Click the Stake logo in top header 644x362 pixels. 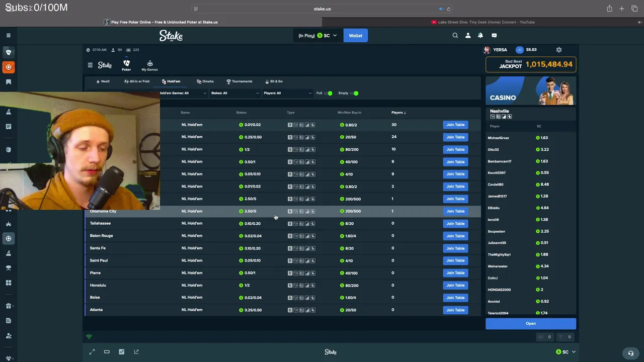(171, 36)
